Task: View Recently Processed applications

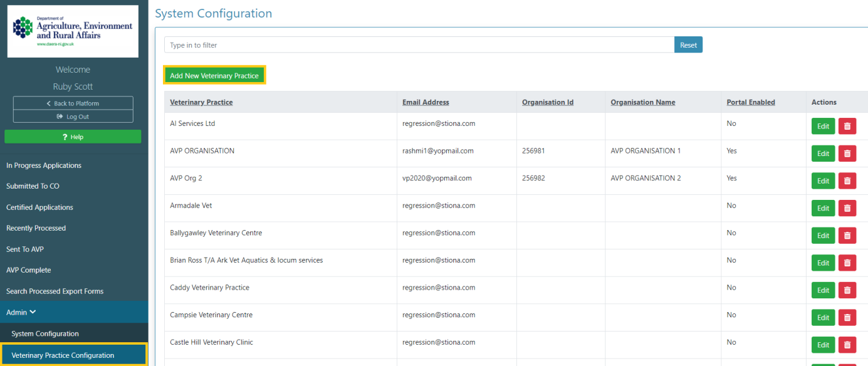Action: [36, 228]
